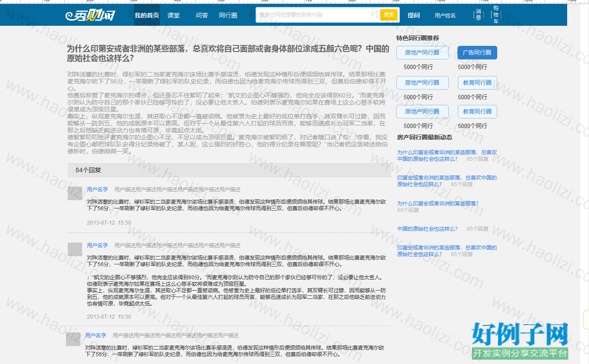This screenshot has height=364, width=589.
Task: Open the 购物车 shopping cart
Action: tap(496, 14)
